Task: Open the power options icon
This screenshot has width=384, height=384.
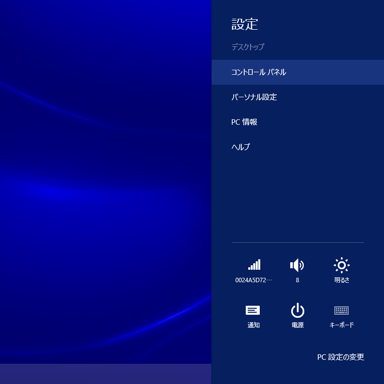Action: click(x=297, y=310)
